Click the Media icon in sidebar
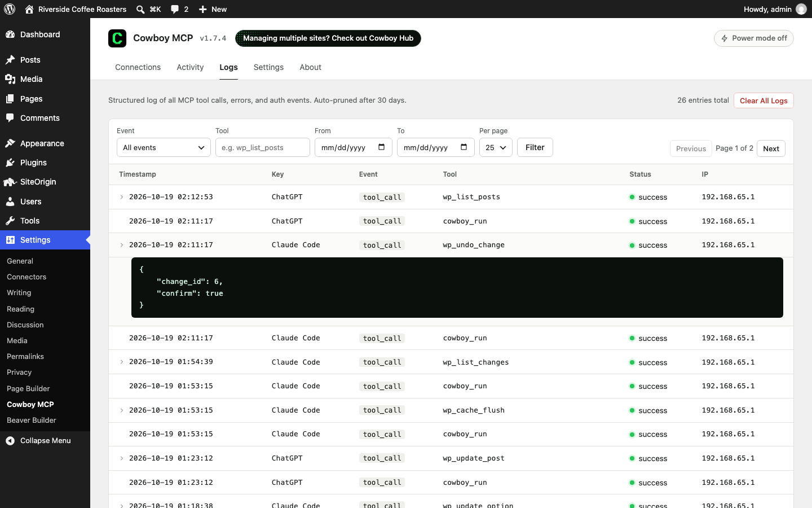The height and width of the screenshot is (508, 812). tap(10, 79)
